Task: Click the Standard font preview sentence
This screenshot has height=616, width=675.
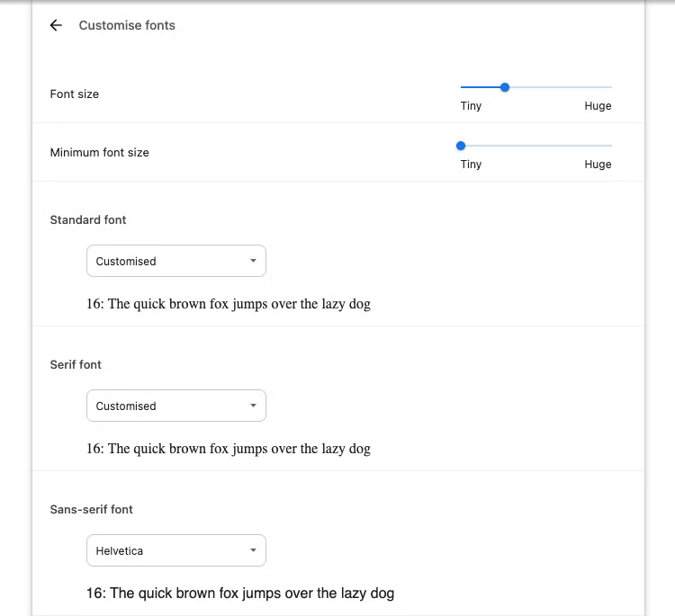Action: (x=229, y=304)
